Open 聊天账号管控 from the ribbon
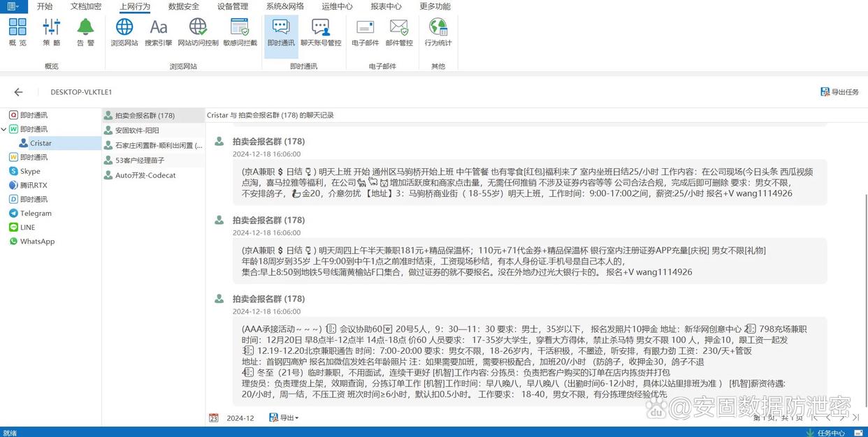 pyautogui.click(x=321, y=32)
